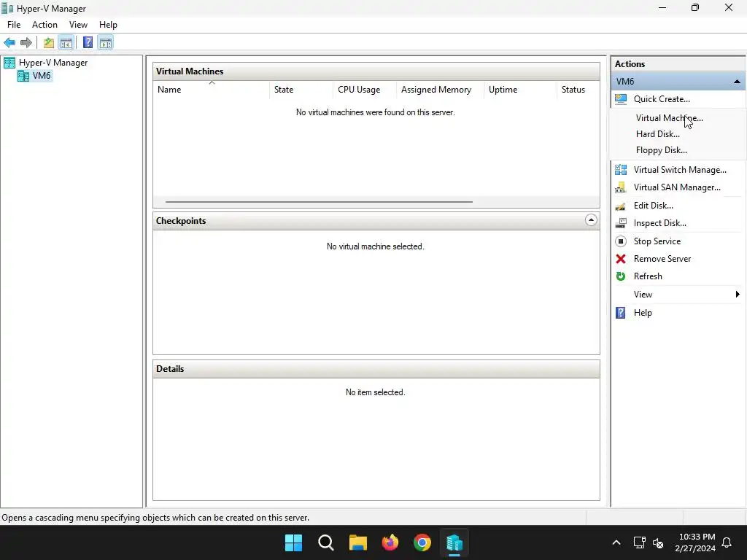Choose Hard Disk... from the New submenu
The height and width of the screenshot is (560, 747).
pyautogui.click(x=657, y=134)
